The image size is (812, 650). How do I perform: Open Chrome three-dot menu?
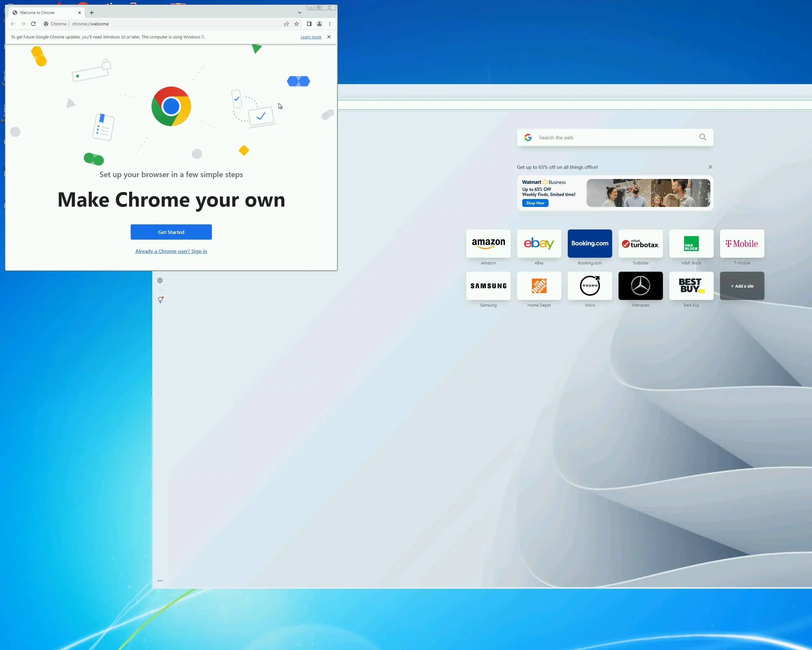coord(330,24)
